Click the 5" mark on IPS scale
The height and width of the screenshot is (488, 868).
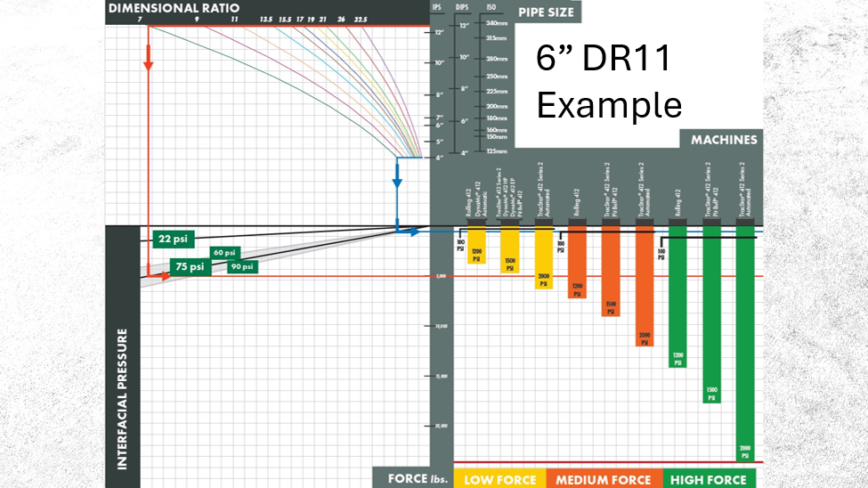pos(440,142)
